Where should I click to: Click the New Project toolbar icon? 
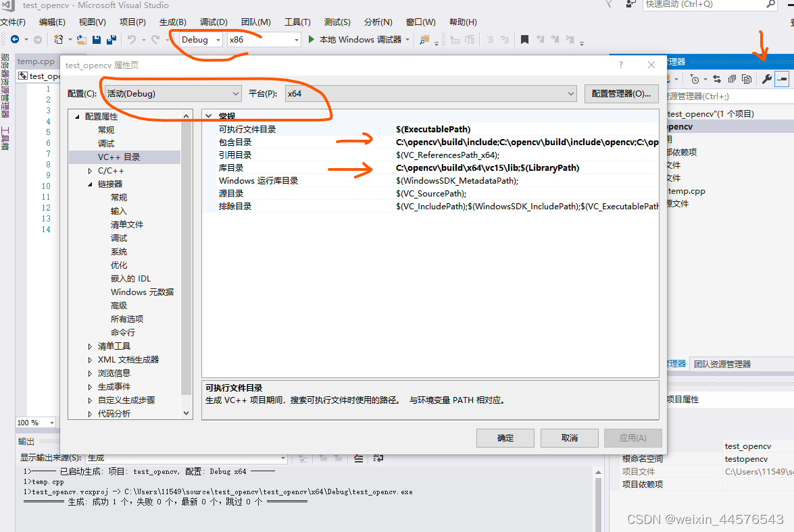point(59,39)
